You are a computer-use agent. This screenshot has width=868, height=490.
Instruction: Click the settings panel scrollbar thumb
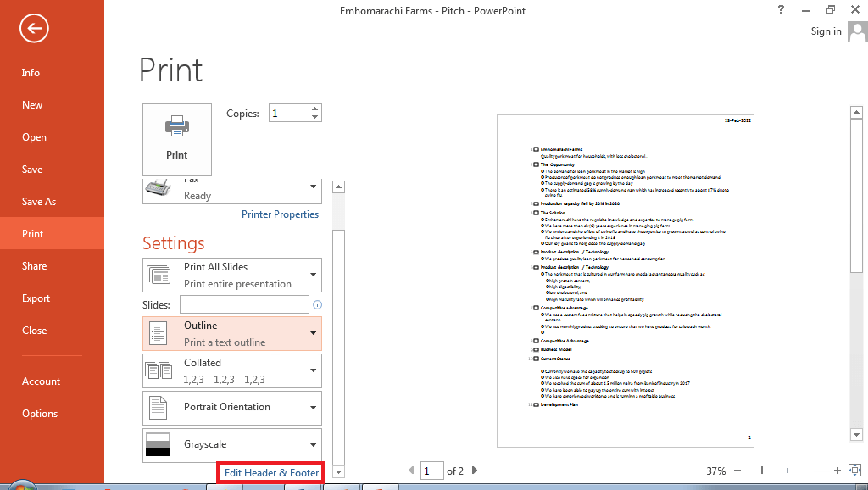coord(339,346)
